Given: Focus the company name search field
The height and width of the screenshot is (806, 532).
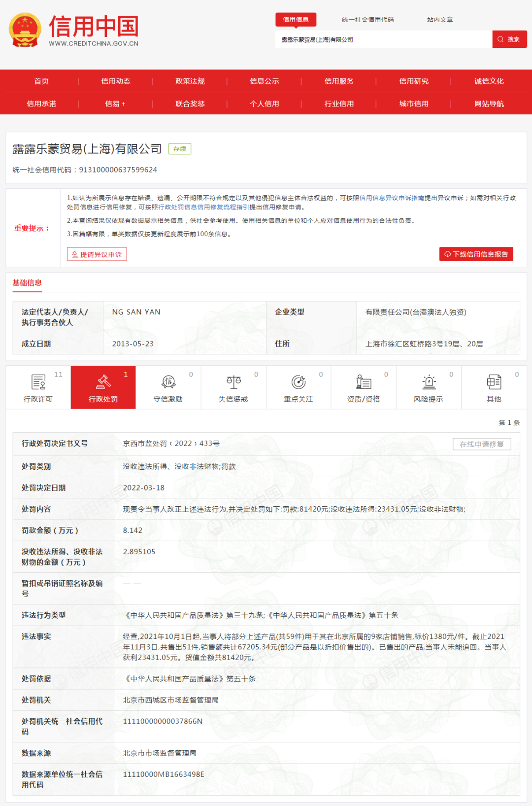Looking at the screenshot, I should click(384, 39).
